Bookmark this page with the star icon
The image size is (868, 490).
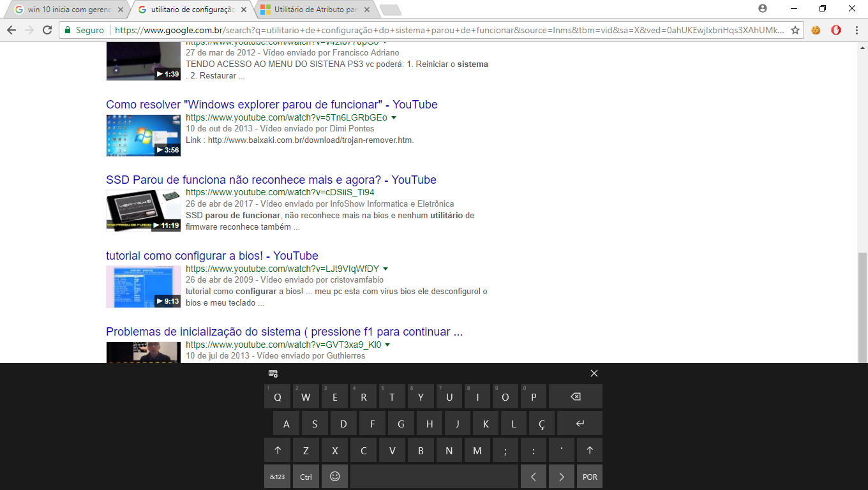[x=795, y=30]
